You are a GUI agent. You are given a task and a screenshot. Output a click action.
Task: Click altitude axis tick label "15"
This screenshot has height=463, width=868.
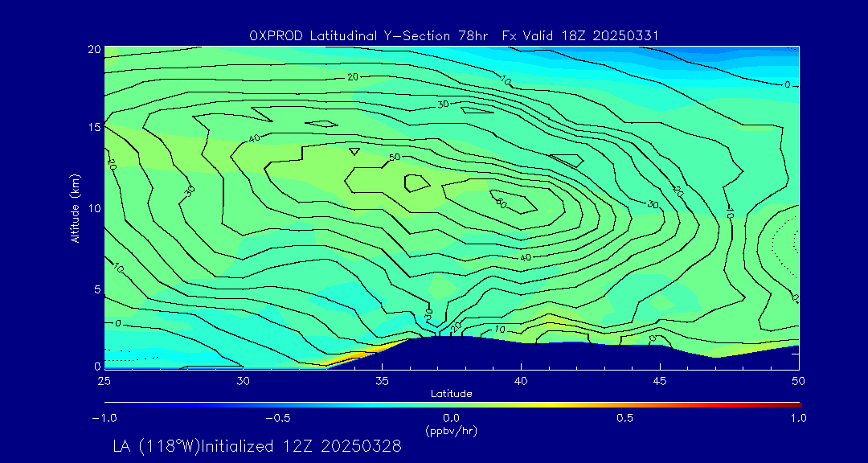(95, 127)
